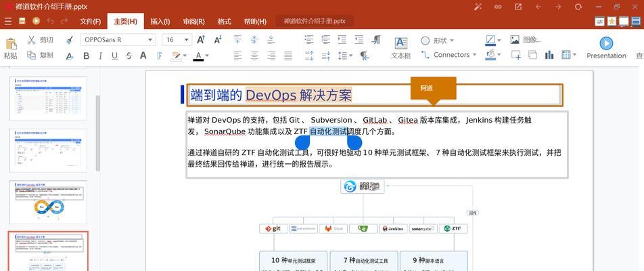Image resolution: width=644 pixels, height=271 pixels.
Task: Click the refresh icon in title bar
Action: click(x=578, y=7)
